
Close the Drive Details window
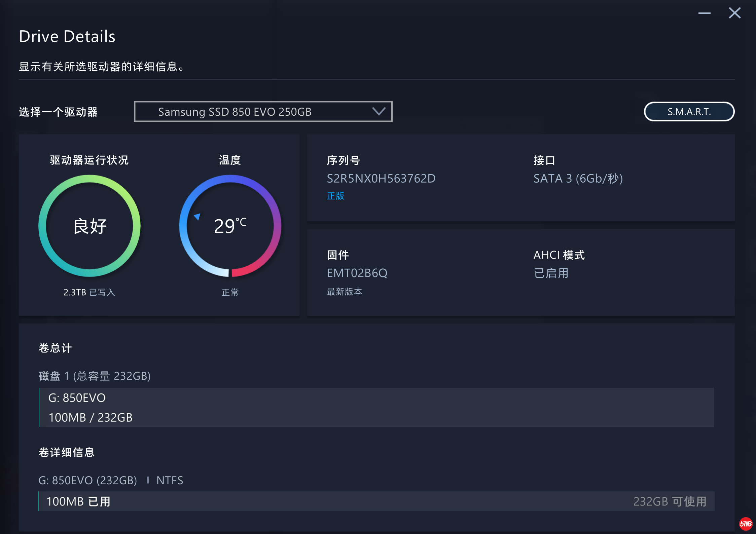734,13
